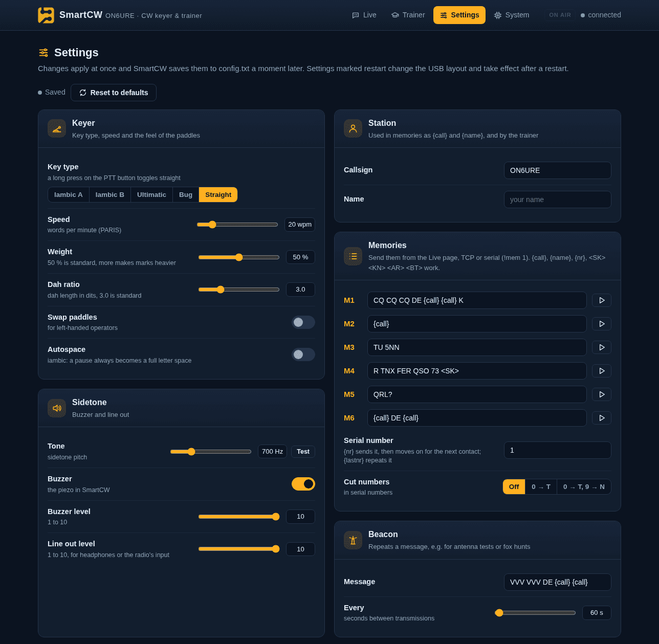Click the 50 % weight value box
Image resolution: width=659 pixels, height=644 pixels.
[x=300, y=257]
